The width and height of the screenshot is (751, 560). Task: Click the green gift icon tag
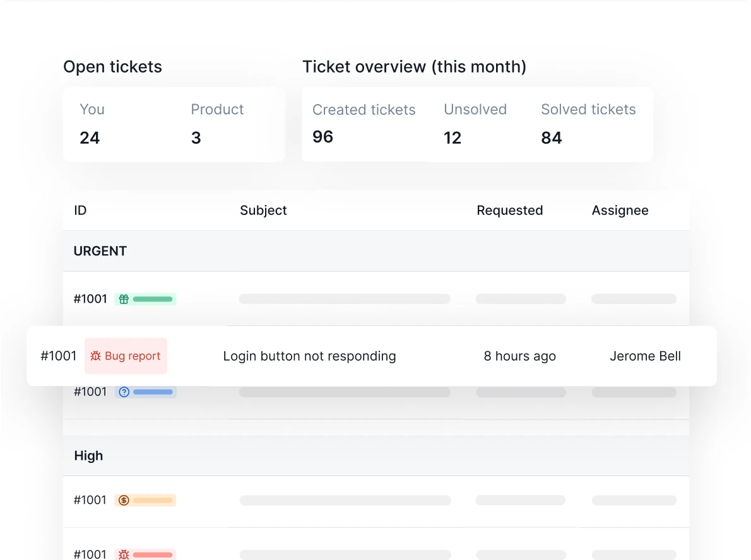pos(145,299)
